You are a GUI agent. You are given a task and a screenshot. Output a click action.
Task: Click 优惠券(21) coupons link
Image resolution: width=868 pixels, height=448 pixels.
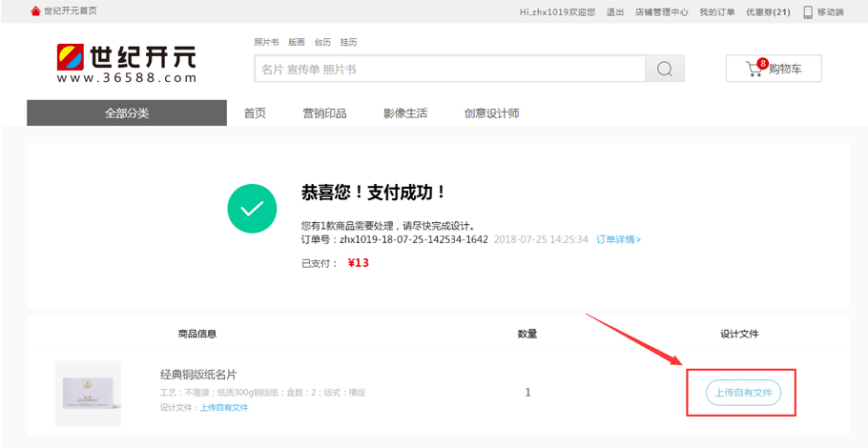pos(768,12)
